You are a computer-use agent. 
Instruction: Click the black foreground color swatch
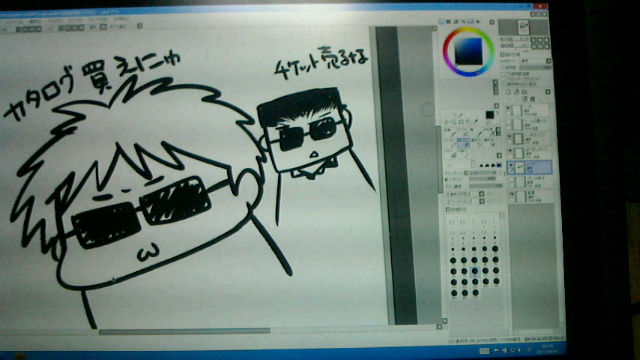[490, 115]
